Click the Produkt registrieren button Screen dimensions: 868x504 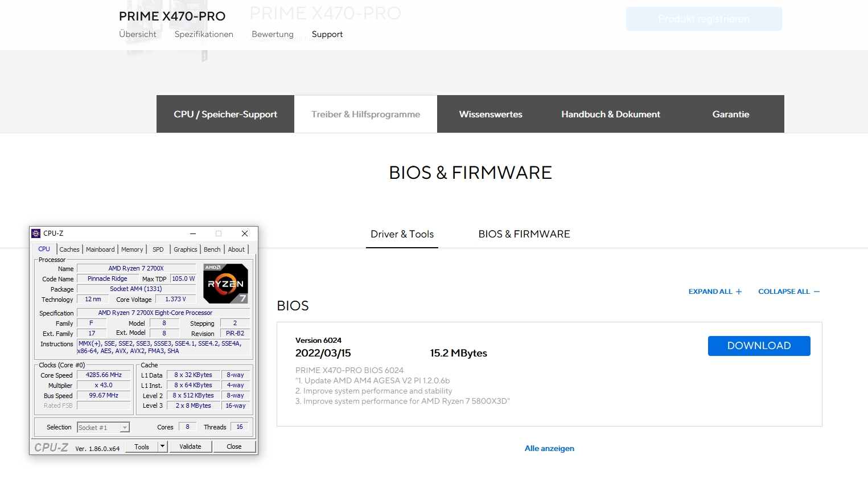[x=704, y=19]
